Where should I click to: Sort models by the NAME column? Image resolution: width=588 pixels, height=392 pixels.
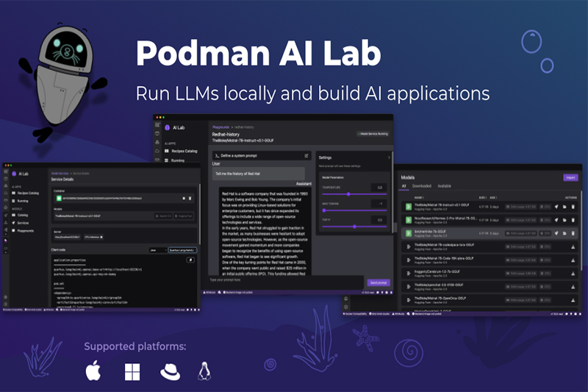coord(419,197)
